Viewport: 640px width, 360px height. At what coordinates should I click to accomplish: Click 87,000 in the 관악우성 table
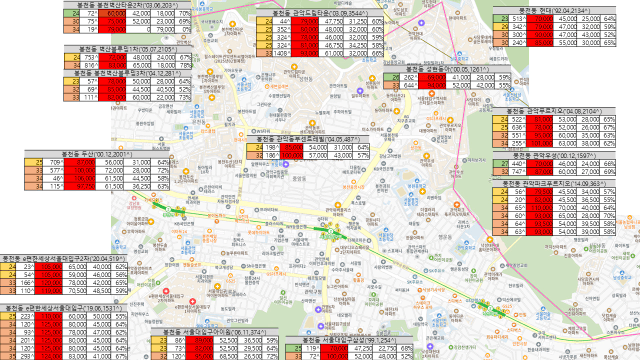pyautogui.click(x=539, y=171)
